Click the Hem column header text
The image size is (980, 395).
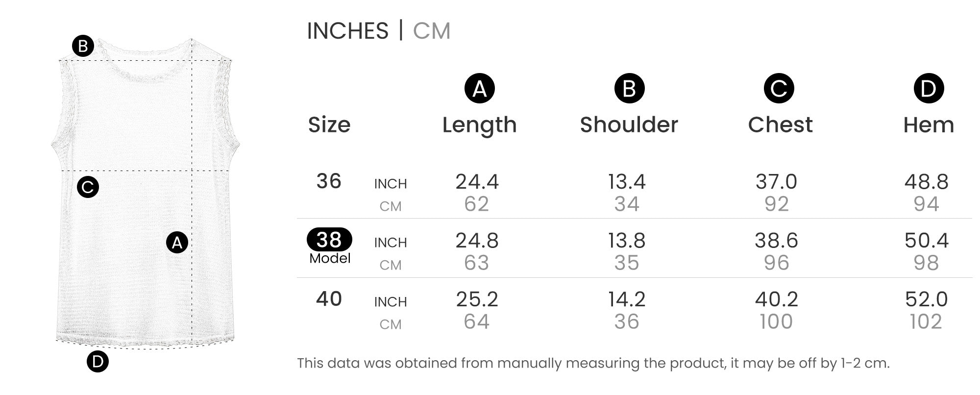[929, 125]
